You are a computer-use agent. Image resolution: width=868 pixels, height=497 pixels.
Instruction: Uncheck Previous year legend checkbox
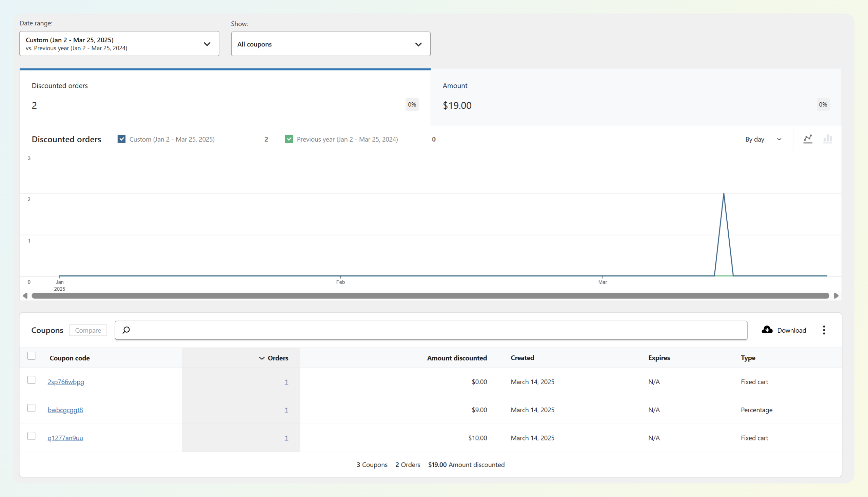(289, 139)
